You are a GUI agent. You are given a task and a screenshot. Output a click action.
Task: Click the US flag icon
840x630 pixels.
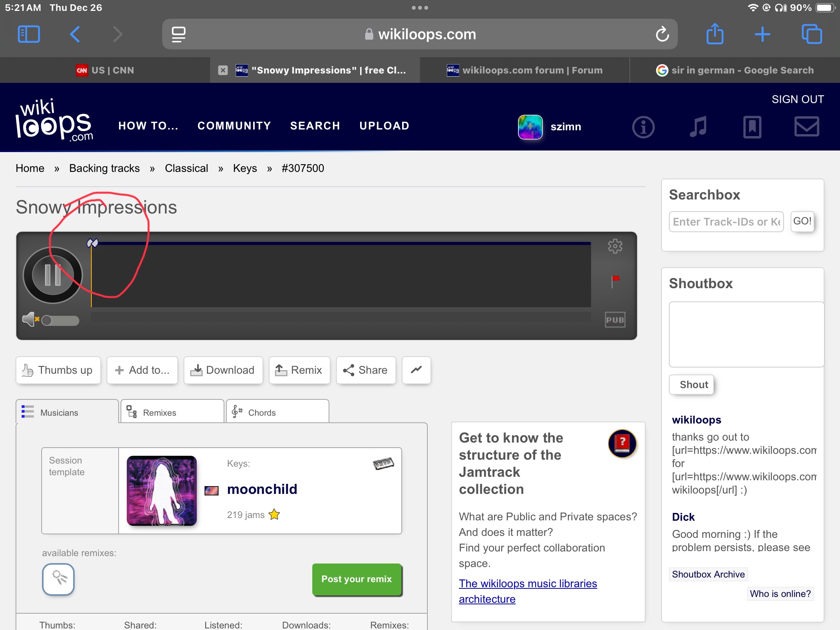coord(212,490)
